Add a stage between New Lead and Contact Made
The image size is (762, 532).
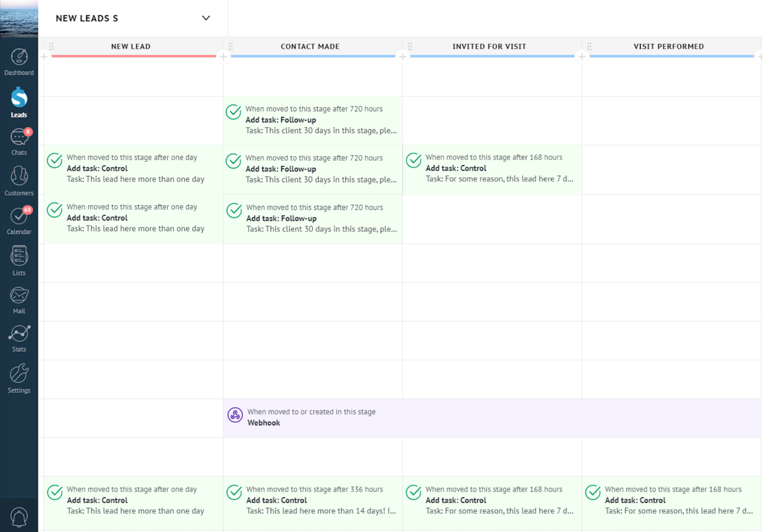point(223,57)
